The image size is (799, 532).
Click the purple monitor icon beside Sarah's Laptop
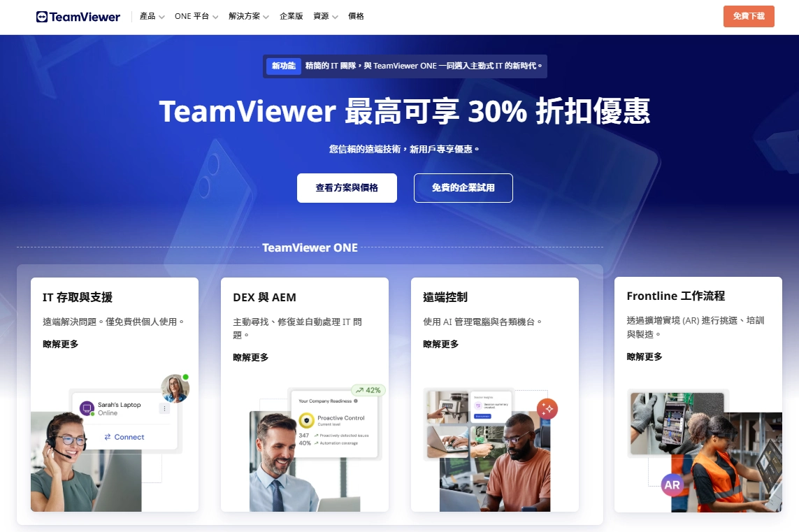tap(87, 408)
